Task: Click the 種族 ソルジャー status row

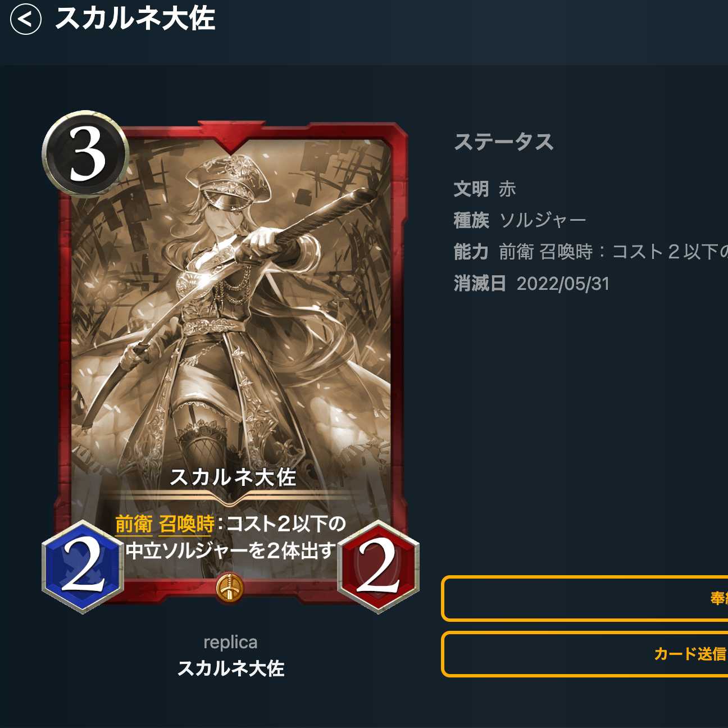Action: click(520, 220)
